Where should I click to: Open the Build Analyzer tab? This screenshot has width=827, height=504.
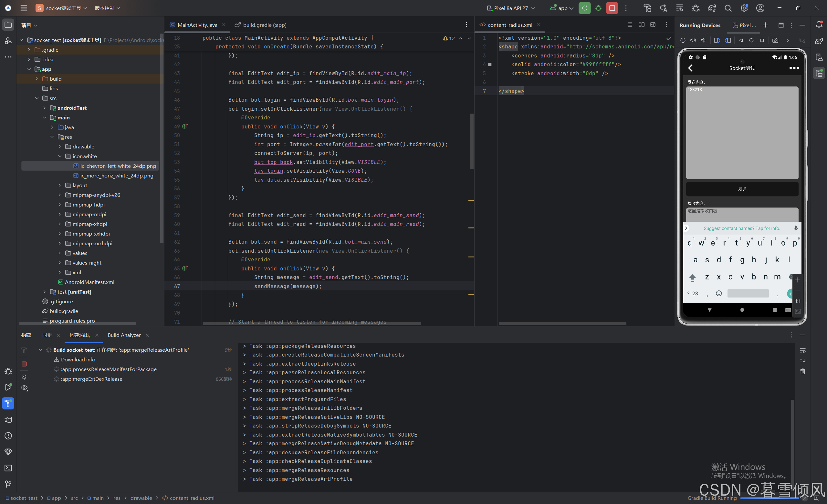(124, 335)
